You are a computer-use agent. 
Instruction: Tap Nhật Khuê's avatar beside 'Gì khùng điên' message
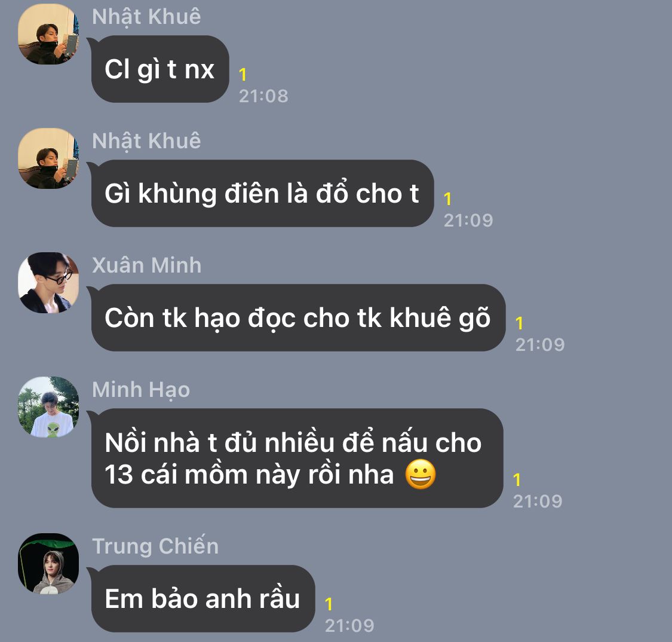pyautogui.click(x=48, y=158)
